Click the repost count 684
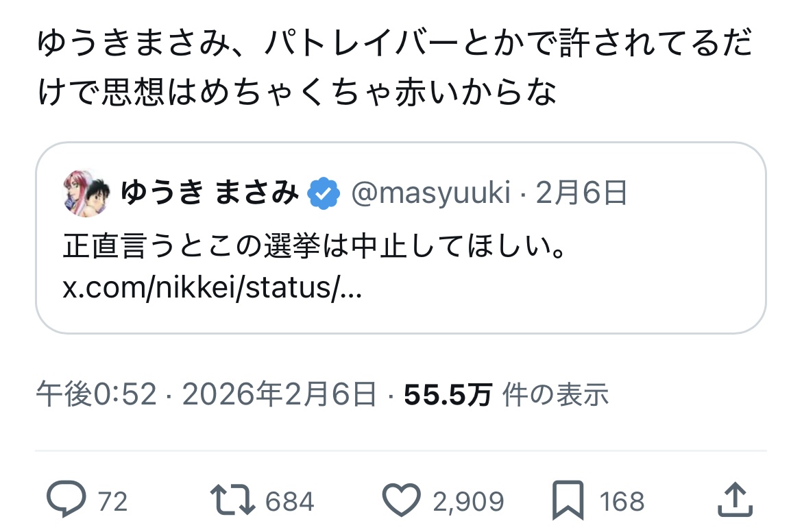The height and width of the screenshot is (532, 802). pos(289,502)
